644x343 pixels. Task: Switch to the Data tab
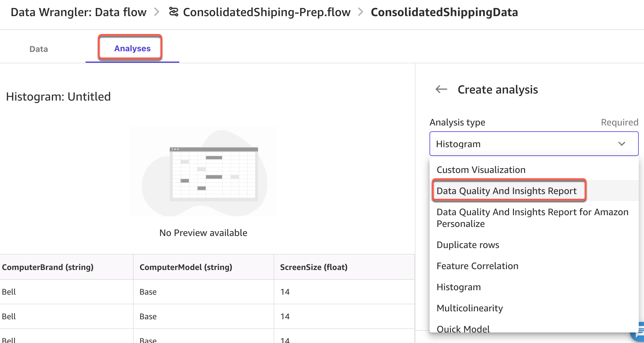click(39, 49)
